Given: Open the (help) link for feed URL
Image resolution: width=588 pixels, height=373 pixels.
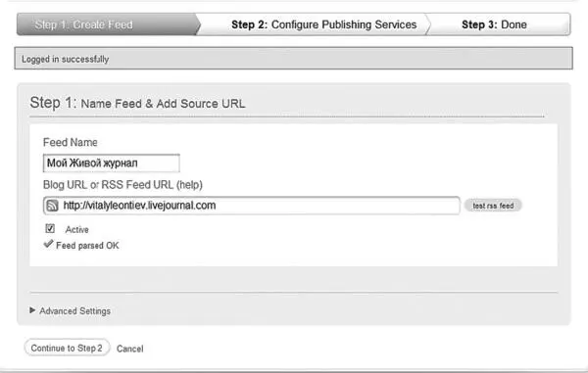Looking at the screenshot, I should tap(189, 185).
